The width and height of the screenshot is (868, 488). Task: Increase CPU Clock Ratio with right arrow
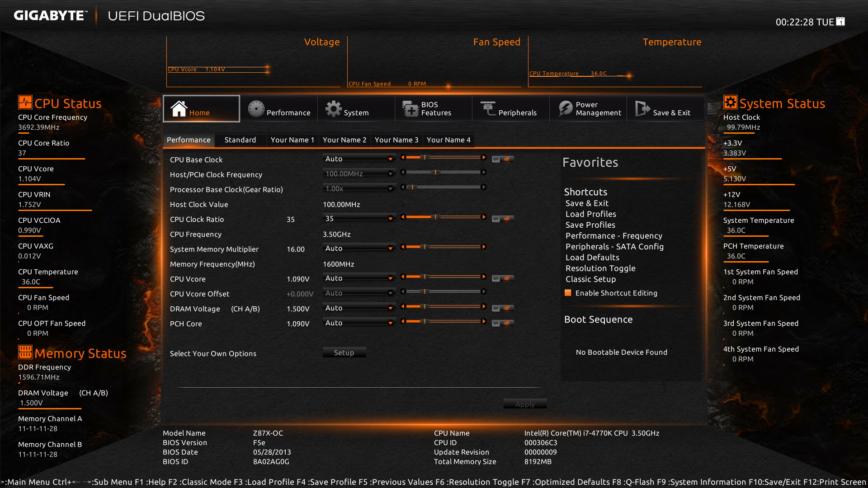[484, 217]
